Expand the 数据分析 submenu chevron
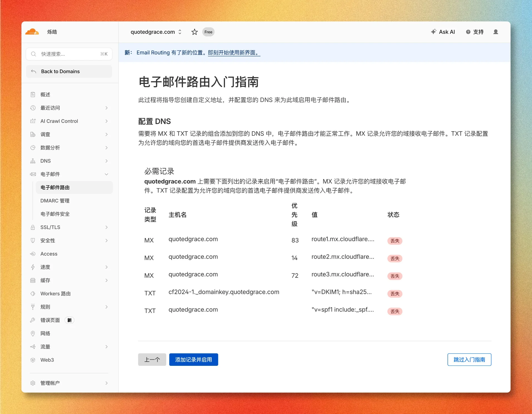 pyautogui.click(x=106, y=148)
